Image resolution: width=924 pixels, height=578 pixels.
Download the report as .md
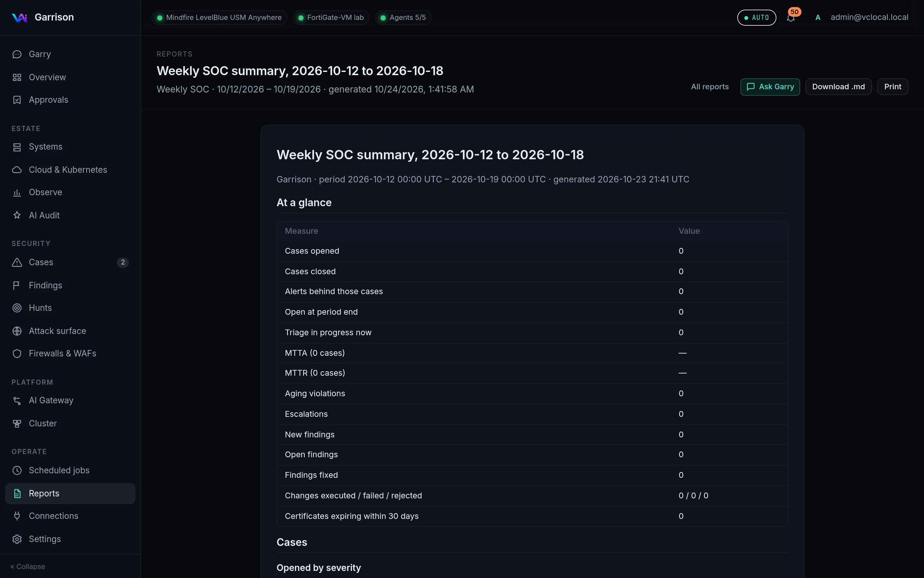pyautogui.click(x=838, y=87)
